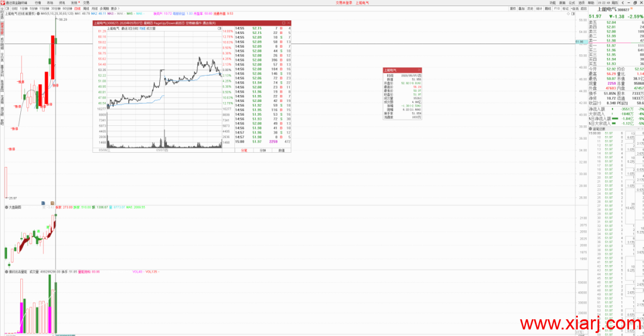
Task: Click the orange marker icon below candlesticks
Action: [x=52, y=203]
